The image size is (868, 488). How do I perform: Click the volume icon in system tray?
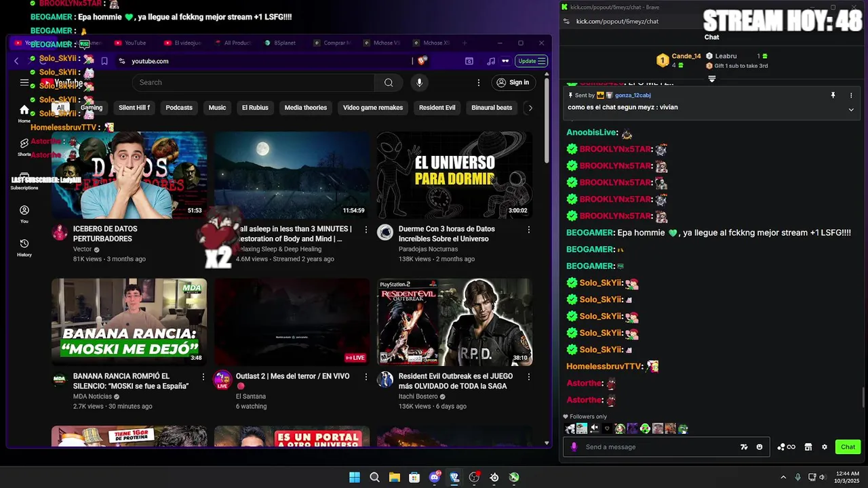point(822,477)
